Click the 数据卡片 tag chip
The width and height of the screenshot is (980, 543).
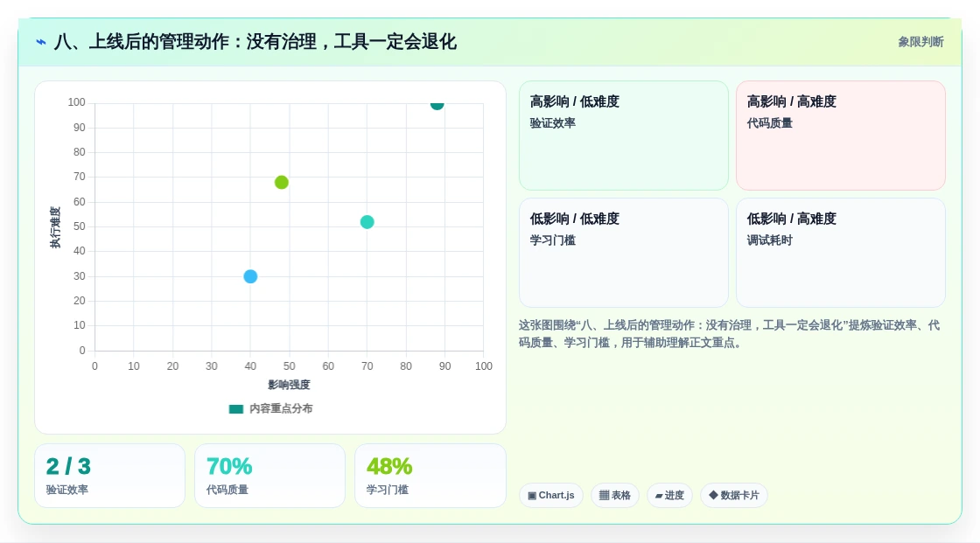[734, 495]
